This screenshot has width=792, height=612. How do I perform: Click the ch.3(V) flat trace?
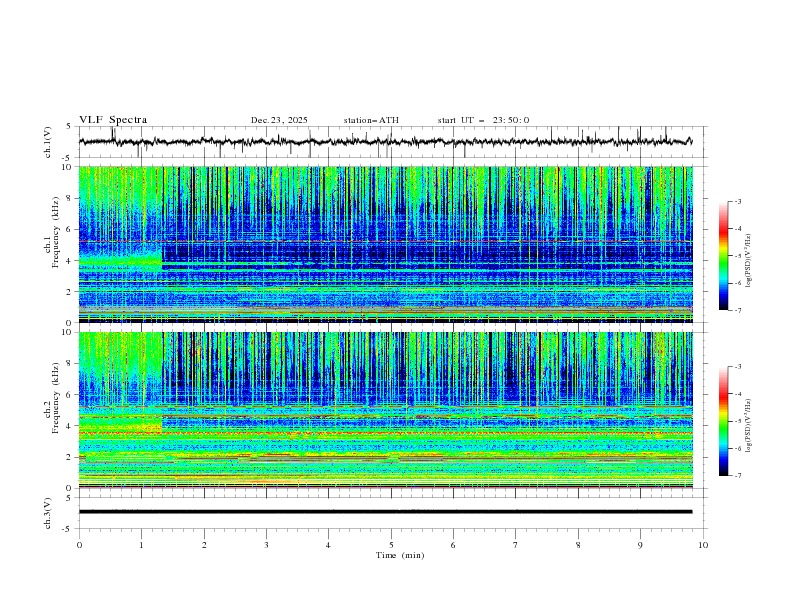pyautogui.click(x=385, y=512)
